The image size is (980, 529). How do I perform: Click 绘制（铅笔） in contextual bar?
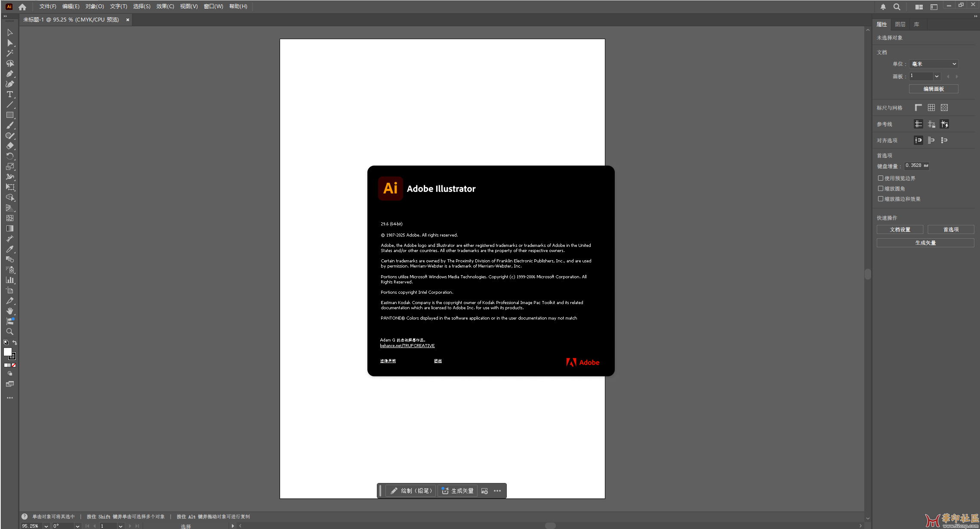411,491
